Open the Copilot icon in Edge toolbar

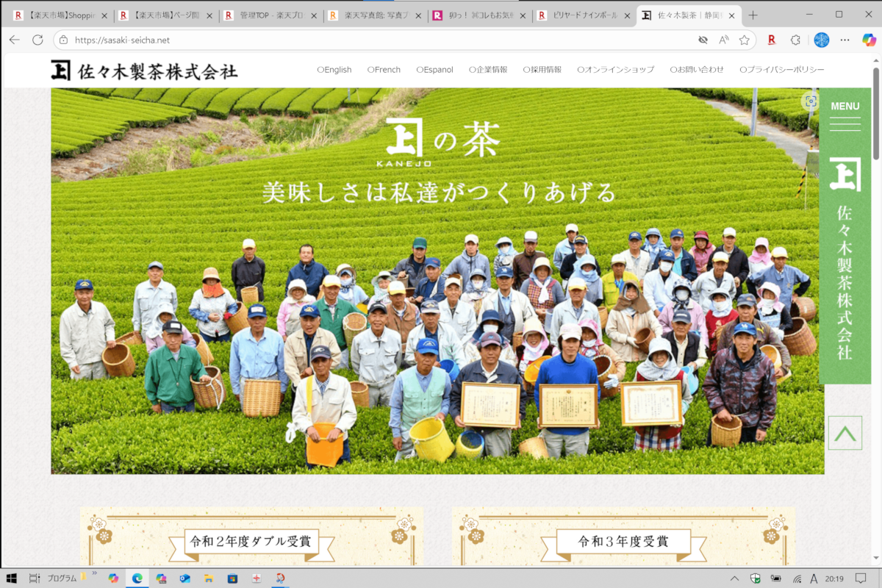(869, 40)
